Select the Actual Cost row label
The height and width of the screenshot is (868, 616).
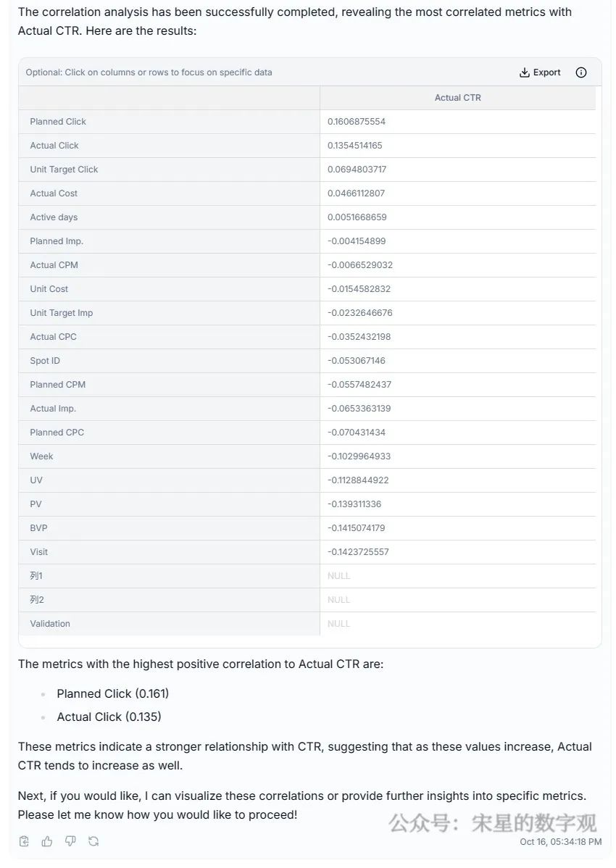tap(54, 193)
